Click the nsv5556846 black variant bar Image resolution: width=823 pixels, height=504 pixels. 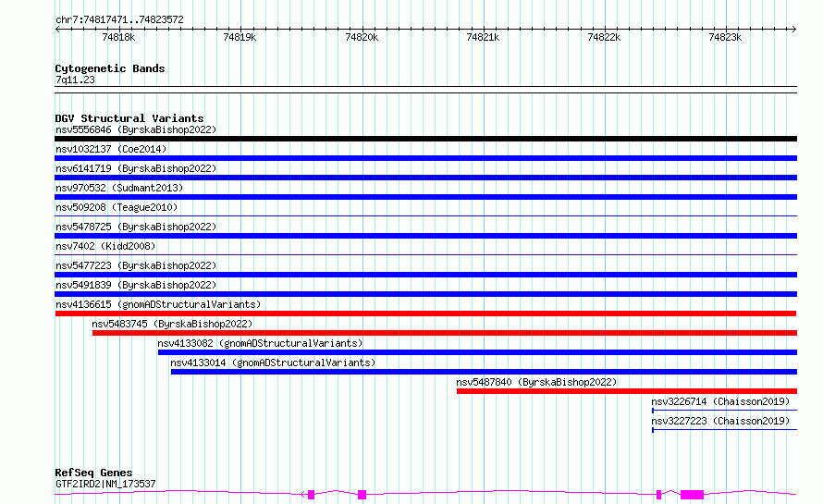425,139
